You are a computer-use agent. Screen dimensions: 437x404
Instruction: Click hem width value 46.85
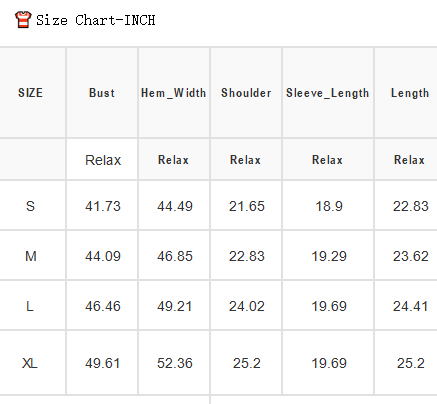click(175, 256)
